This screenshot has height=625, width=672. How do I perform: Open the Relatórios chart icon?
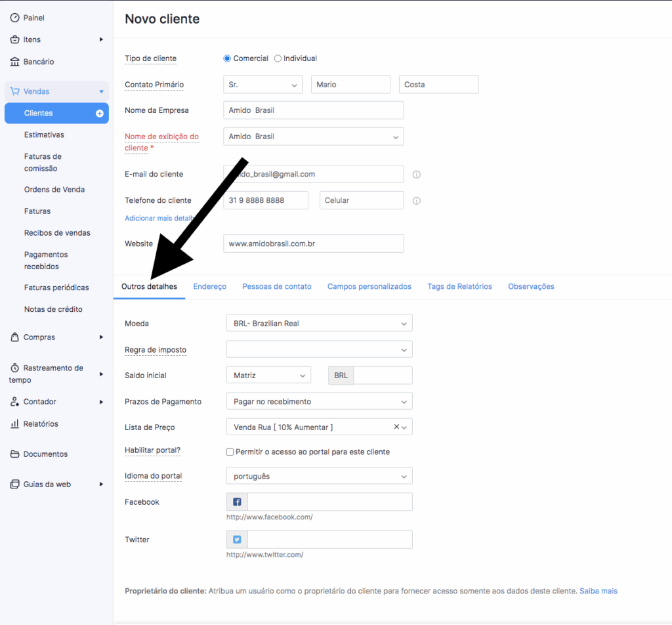[14, 423]
